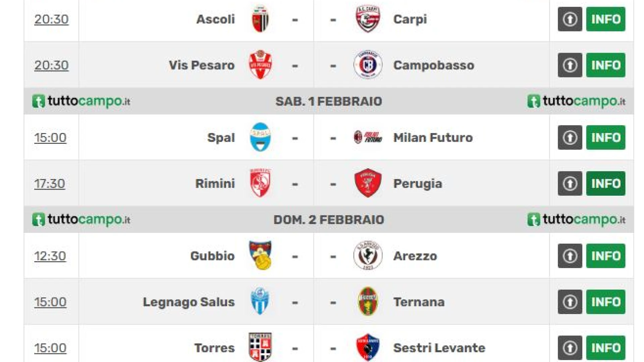
Task: Click the Campobasso round crest
Action: 368,65
